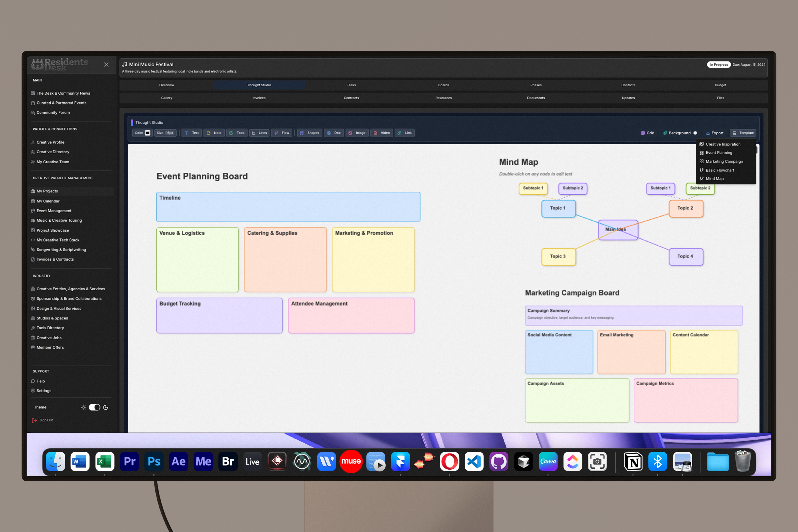
Task: Add a Link element
Action: [404, 133]
